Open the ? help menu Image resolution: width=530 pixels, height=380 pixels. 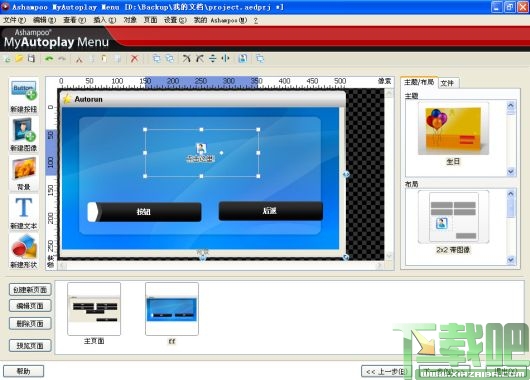coord(256,21)
